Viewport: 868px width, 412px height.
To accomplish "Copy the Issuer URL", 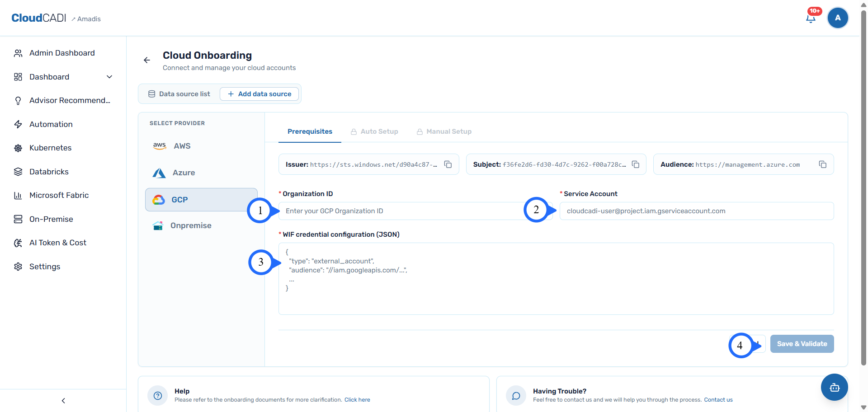I will [x=448, y=164].
